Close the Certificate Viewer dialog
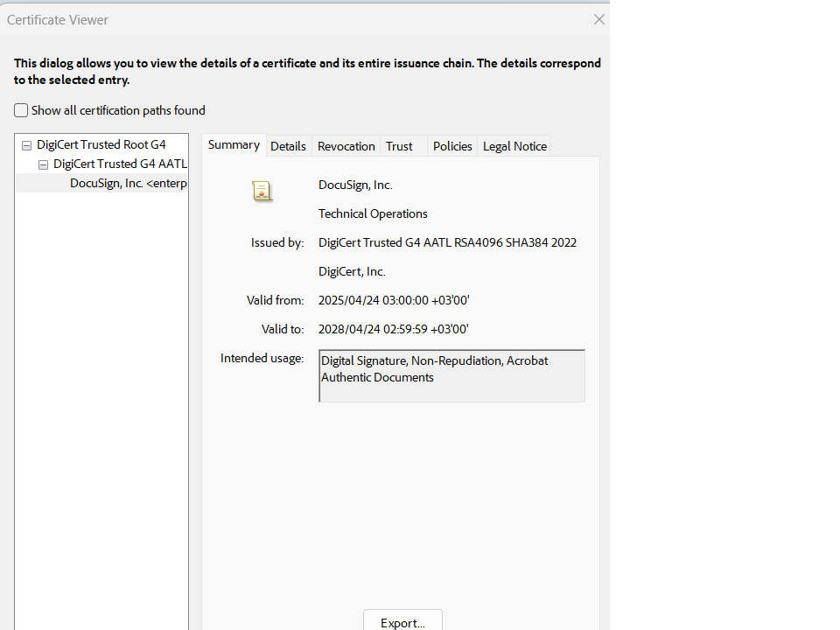This screenshot has width=840, height=630. [598, 19]
